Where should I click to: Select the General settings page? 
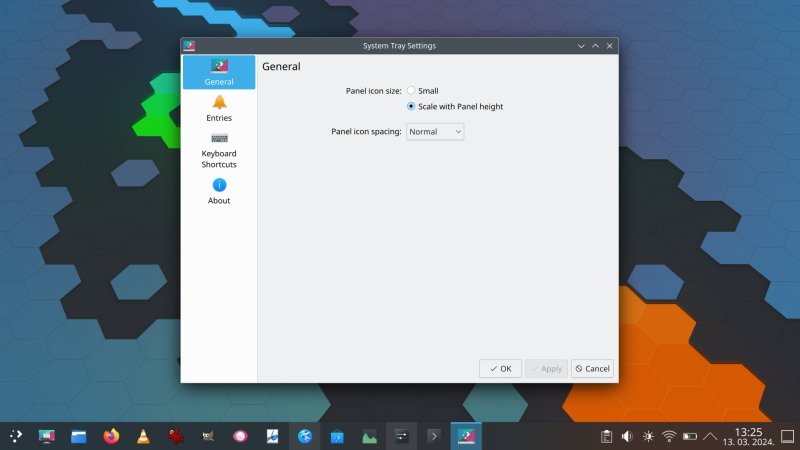[219, 72]
